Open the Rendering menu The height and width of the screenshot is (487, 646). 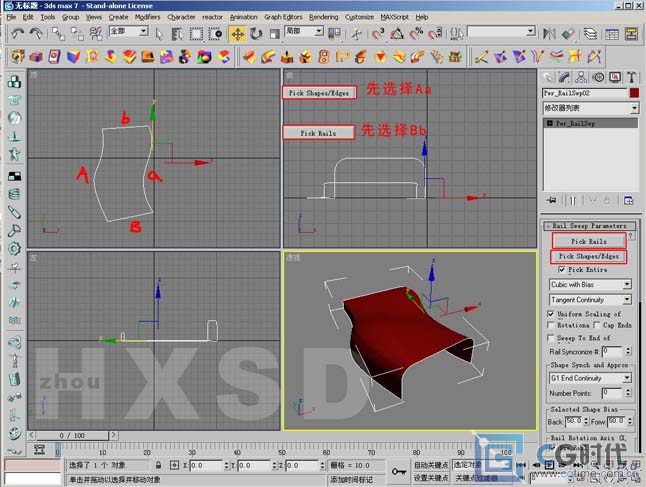[323, 17]
